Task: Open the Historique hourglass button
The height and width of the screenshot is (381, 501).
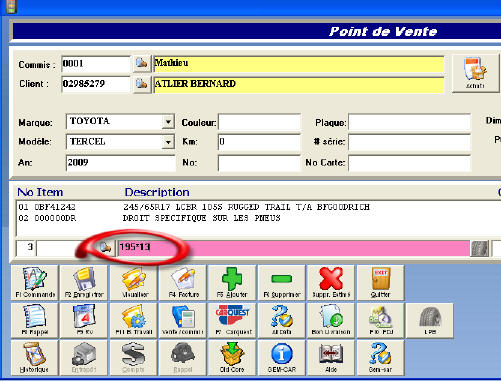Action: pos(35,358)
